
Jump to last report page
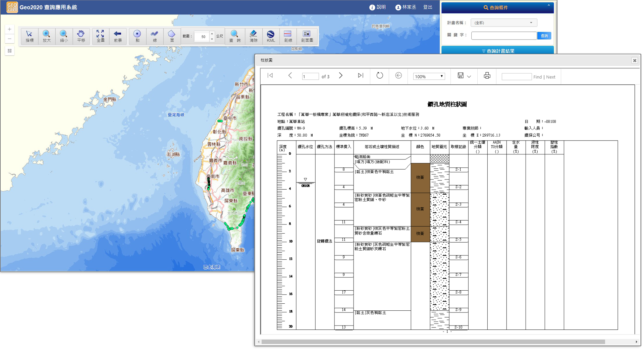click(361, 76)
